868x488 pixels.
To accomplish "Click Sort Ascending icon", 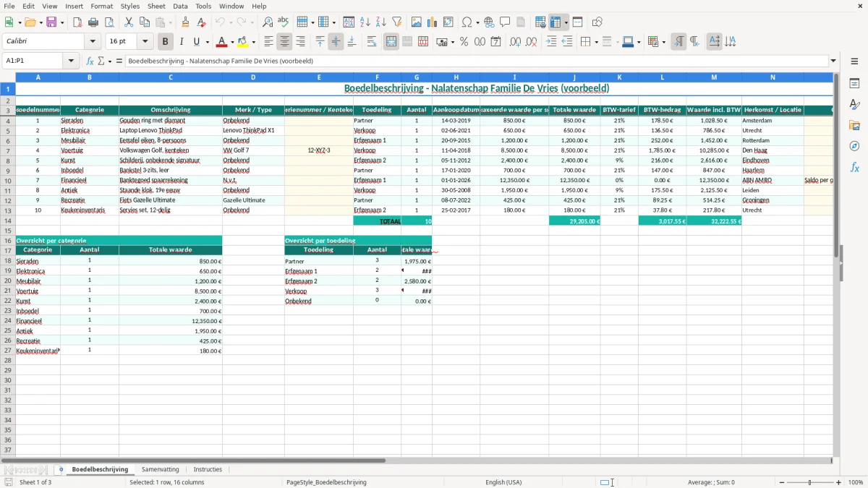I will coord(365,22).
